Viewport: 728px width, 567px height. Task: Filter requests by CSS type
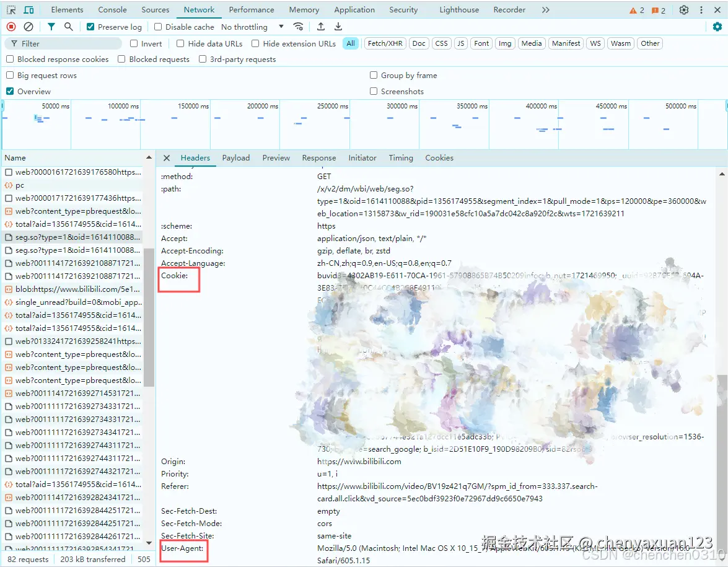click(442, 43)
